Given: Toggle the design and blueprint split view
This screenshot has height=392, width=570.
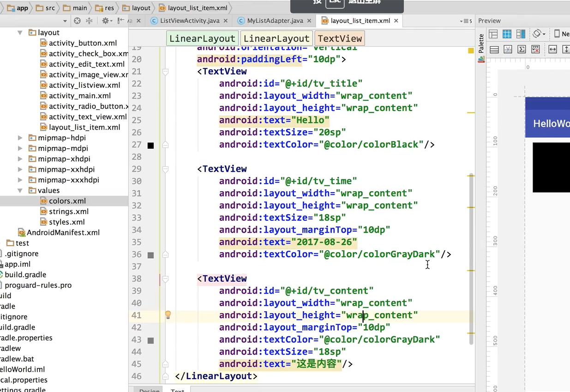Looking at the screenshot, I should click(521, 34).
